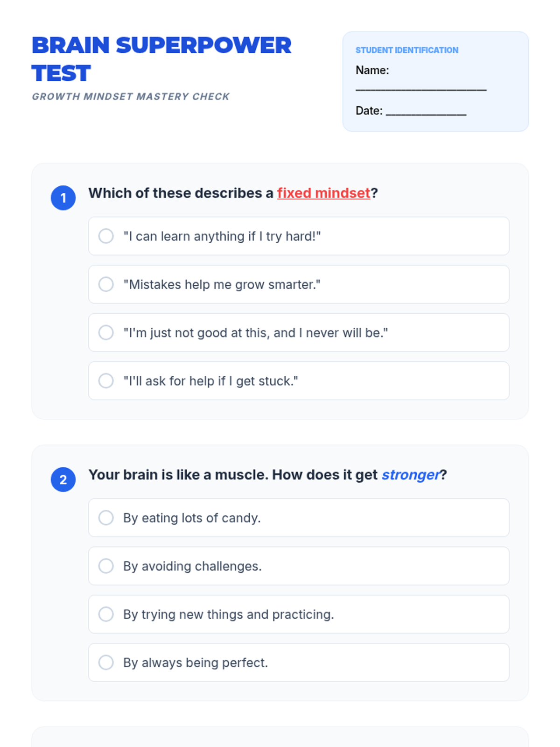560x747 pixels.
Task: Pick the "I'll ask for help" radio button
Action: click(x=106, y=381)
